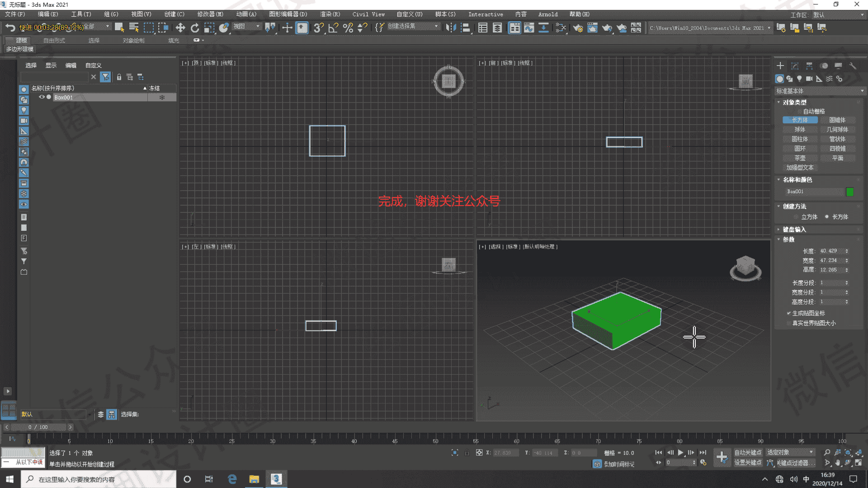Open the 视图 reference coordinate dropdown
868x488 pixels.
(x=246, y=26)
